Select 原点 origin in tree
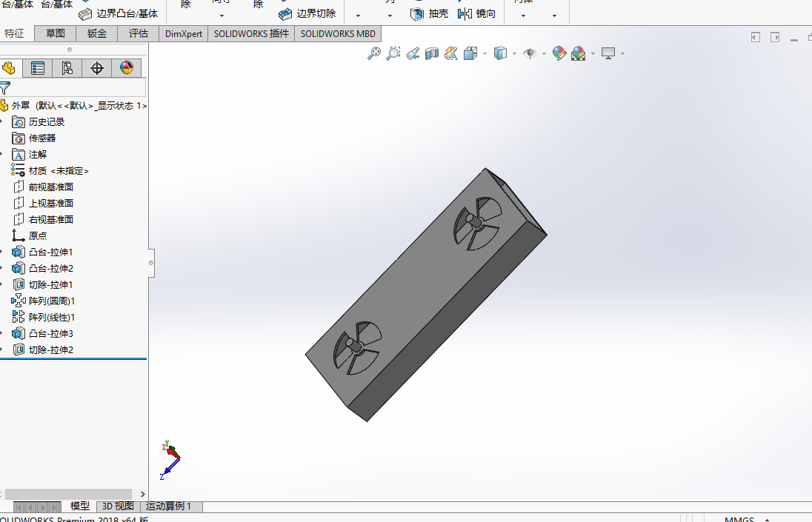 point(30,236)
